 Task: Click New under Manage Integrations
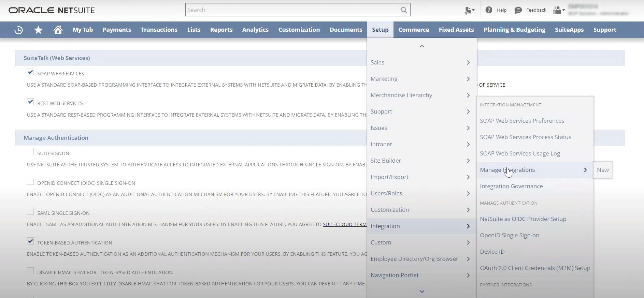[603, 170]
